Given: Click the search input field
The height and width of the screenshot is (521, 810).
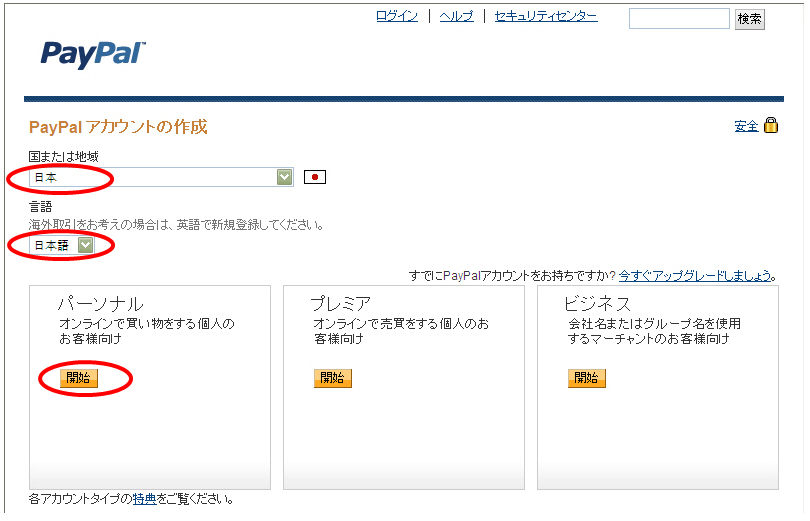Looking at the screenshot, I should pos(679,19).
